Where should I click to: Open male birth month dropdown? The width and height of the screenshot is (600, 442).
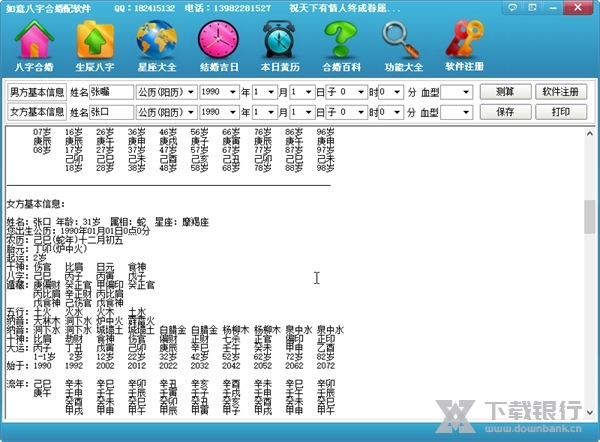point(265,92)
